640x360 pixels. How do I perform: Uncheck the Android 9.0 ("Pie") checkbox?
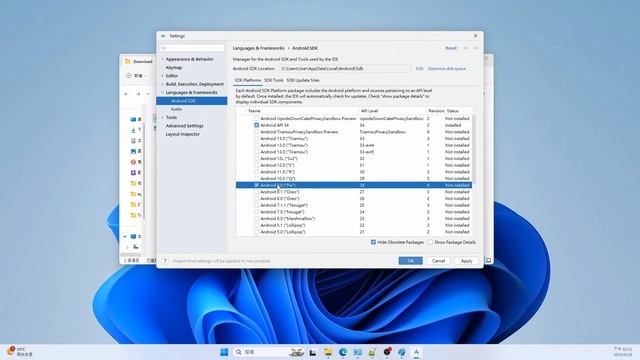(256, 185)
